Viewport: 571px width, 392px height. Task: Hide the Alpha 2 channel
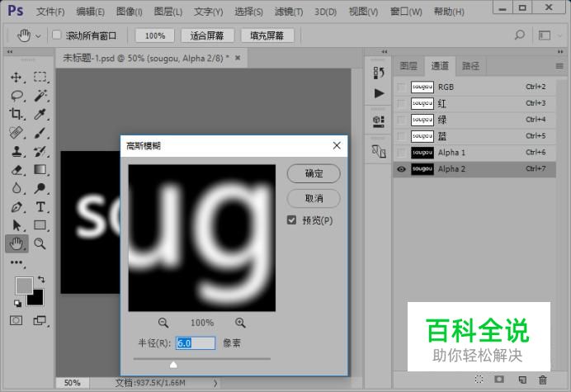pos(401,169)
